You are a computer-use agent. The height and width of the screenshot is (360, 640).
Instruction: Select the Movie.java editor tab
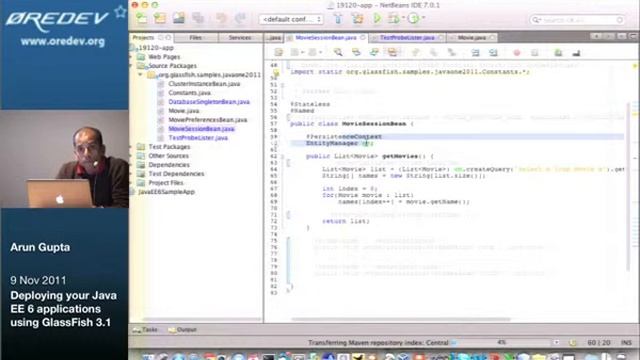coord(471,38)
